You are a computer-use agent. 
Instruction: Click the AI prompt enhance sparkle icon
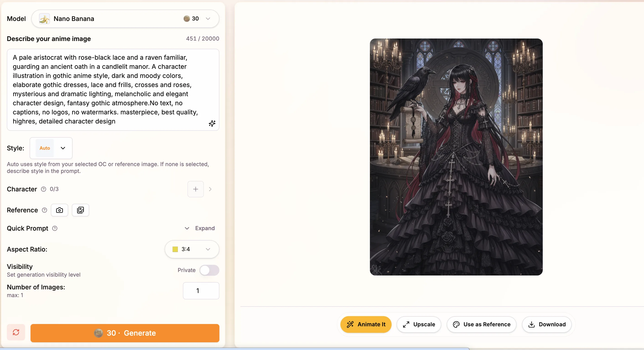[x=212, y=124]
